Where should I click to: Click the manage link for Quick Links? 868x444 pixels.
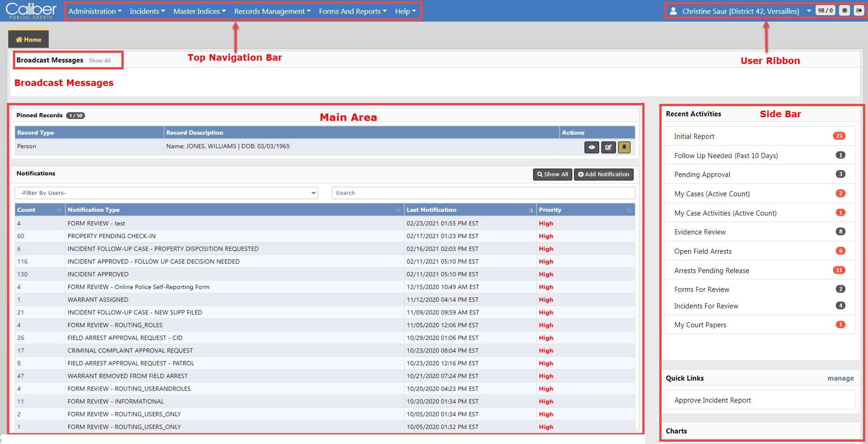click(x=840, y=378)
